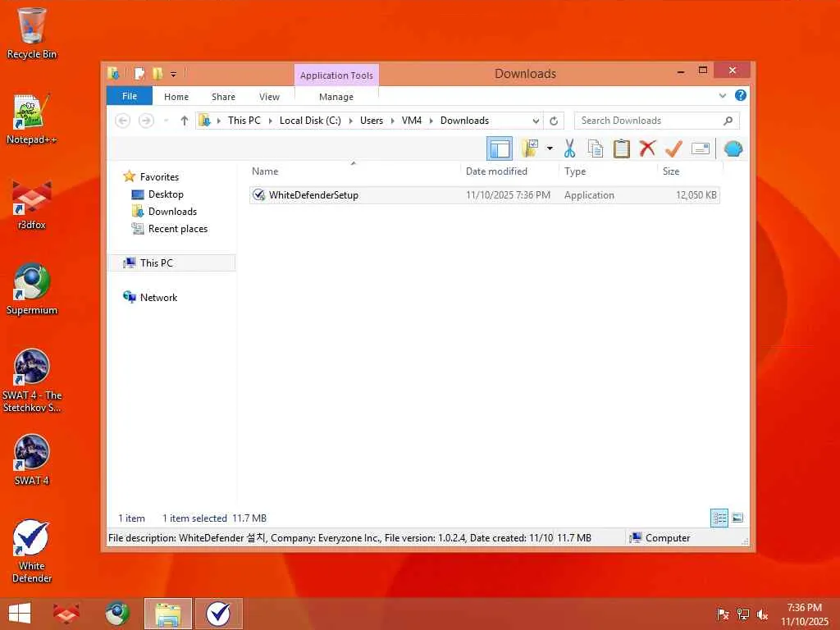Select Desktop in navigation pane

click(166, 194)
